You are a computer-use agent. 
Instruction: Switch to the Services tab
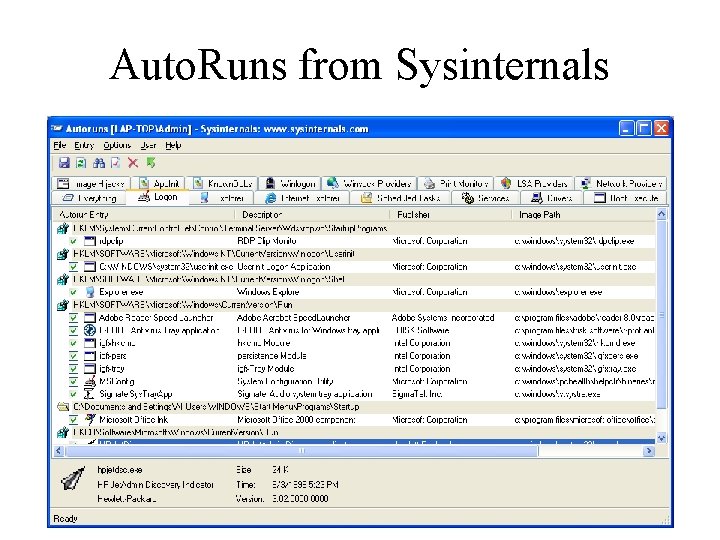tap(486, 198)
